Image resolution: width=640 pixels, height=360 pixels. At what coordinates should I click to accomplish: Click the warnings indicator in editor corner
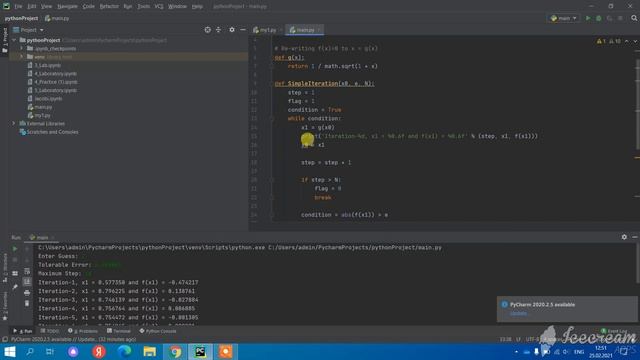click(609, 41)
